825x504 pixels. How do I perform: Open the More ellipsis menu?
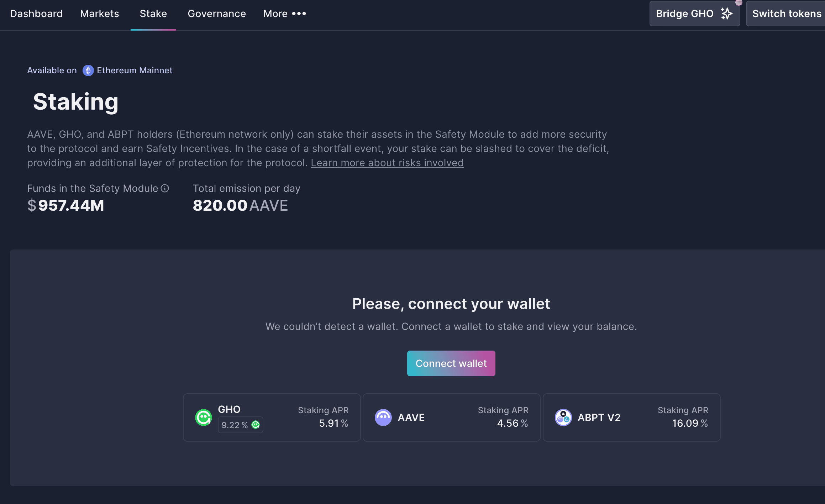[x=285, y=14]
